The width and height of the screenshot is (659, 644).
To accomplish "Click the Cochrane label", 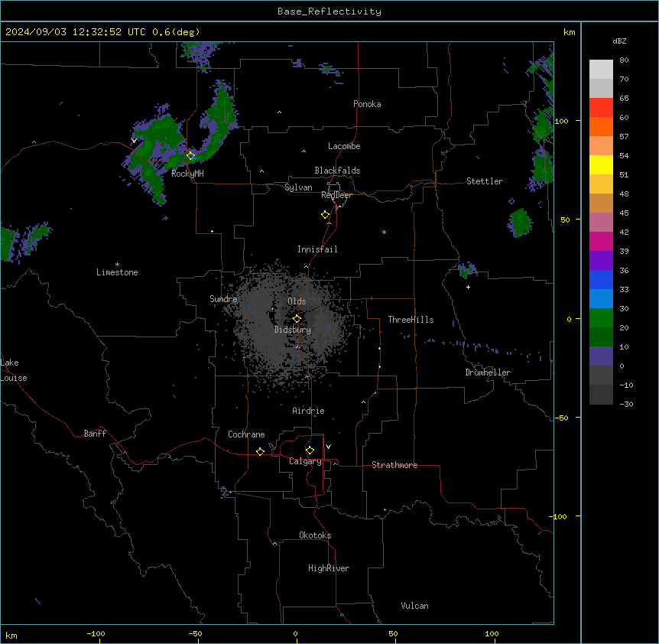I will (x=246, y=434).
